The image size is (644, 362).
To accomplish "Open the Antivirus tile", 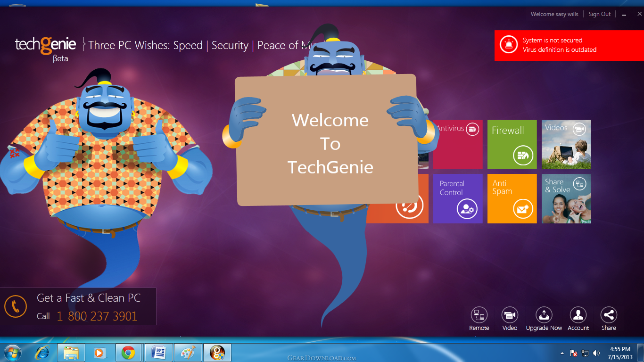I will pyautogui.click(x=458, y=144).
